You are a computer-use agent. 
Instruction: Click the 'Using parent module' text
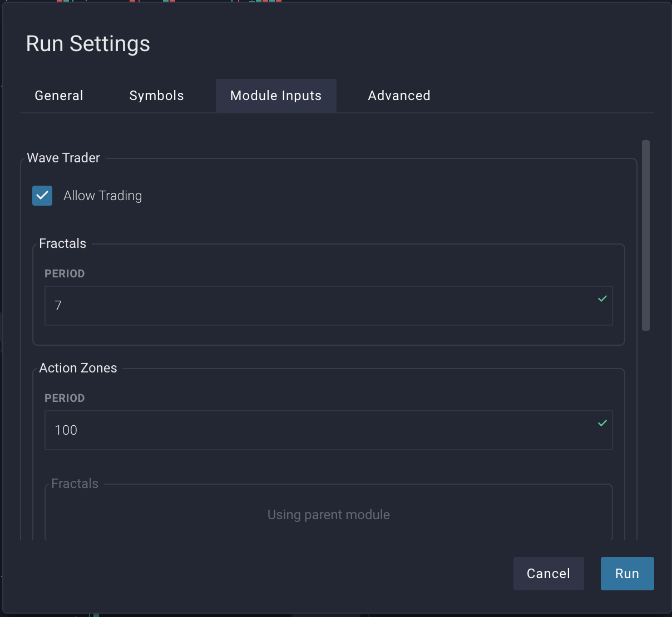(x=328, y=515)
